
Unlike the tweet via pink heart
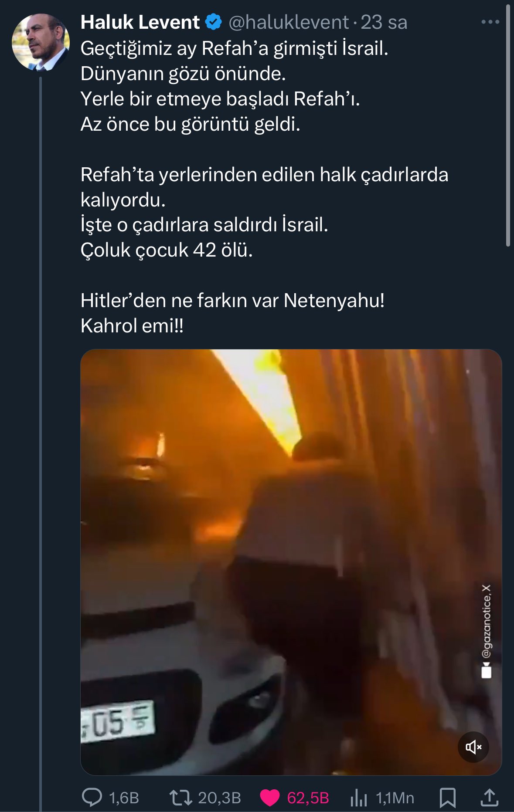pyautogui.click(x=269, y=798)
